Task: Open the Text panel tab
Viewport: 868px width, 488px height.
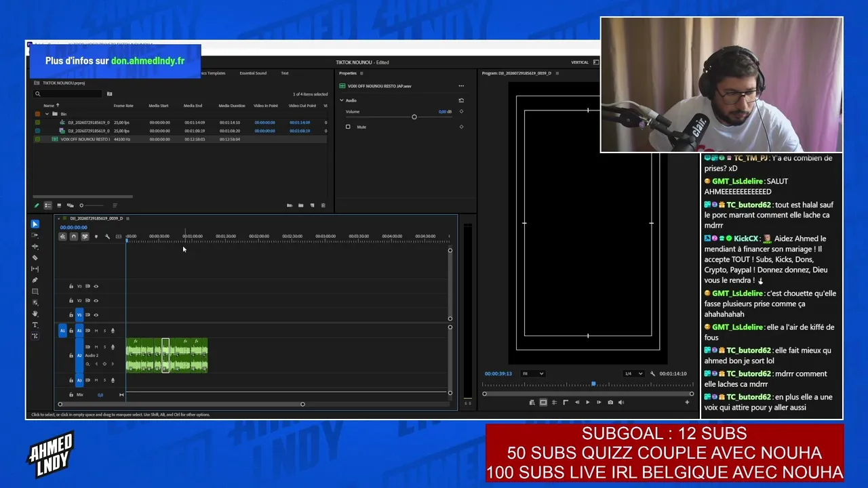Action: (x=285, y=73)
